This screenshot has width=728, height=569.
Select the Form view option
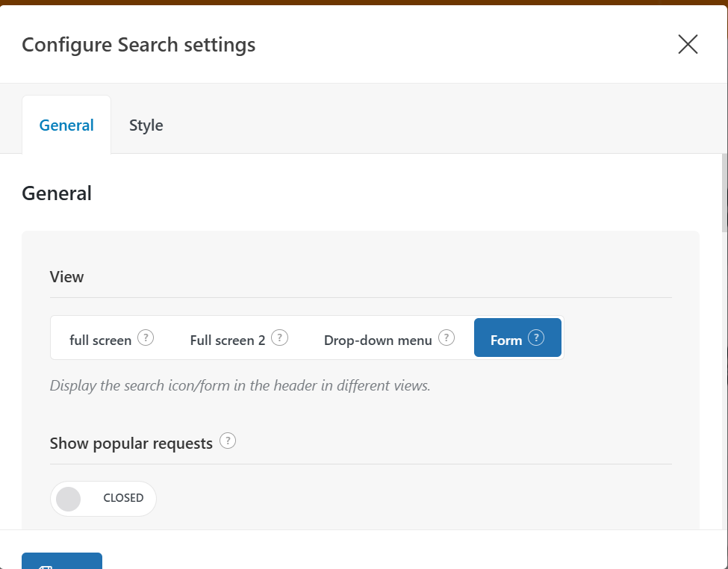click(x=517, y=338)
